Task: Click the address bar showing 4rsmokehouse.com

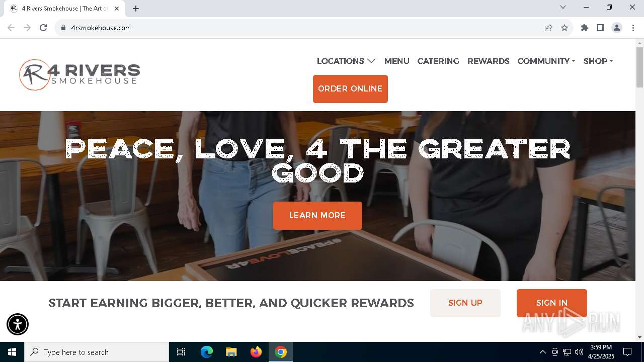Action: (302, 28)
